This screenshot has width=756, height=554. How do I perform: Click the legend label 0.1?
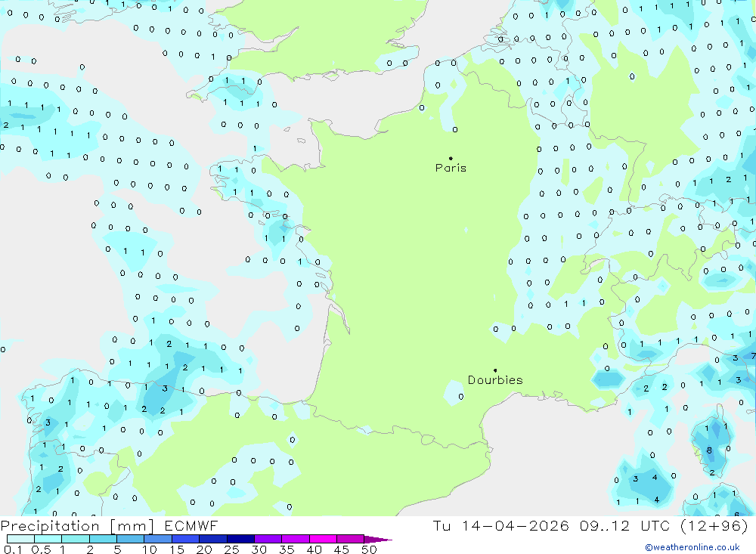13,549
